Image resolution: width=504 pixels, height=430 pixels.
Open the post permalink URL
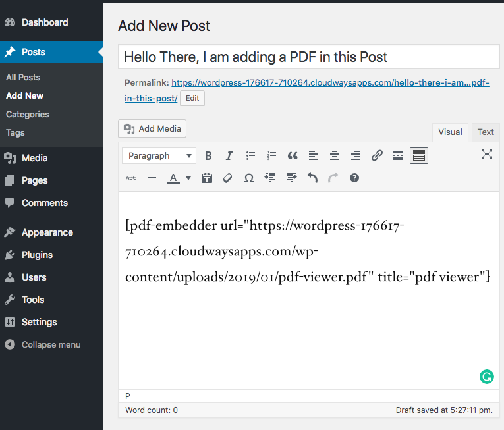point(306,90)
